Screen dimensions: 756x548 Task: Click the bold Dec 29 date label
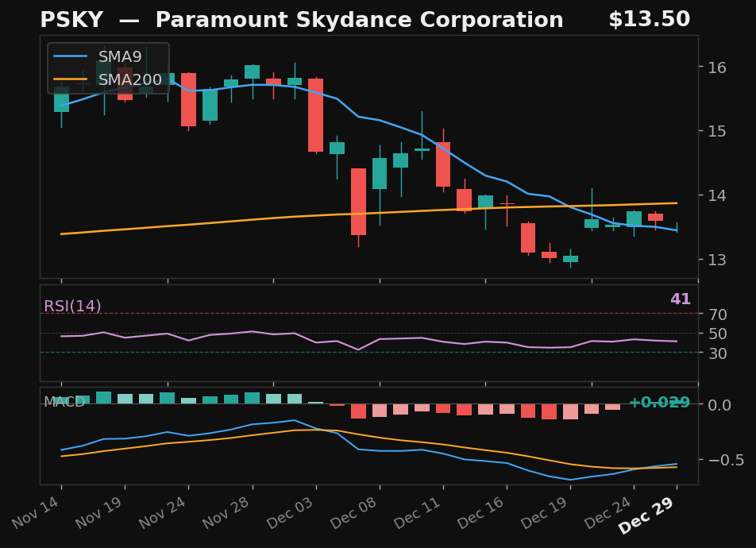(x=647, y=515)
